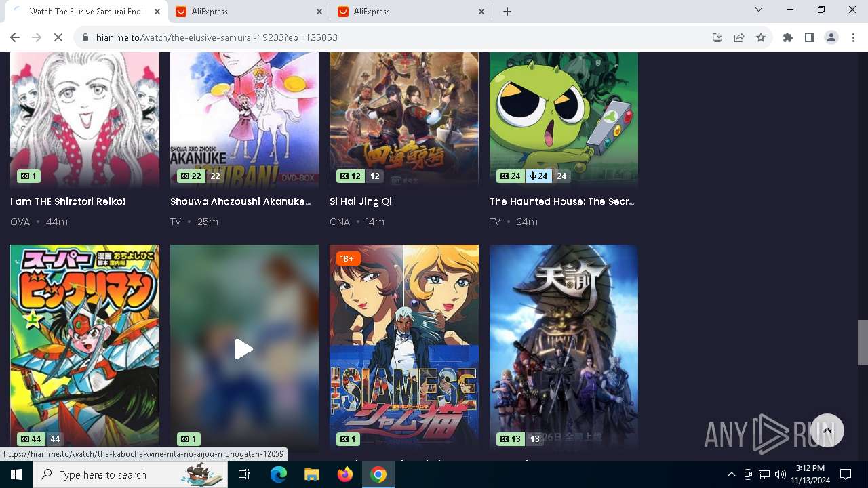
Task: Click The Haunted House: The Secr... title
Action: [562, 201]
